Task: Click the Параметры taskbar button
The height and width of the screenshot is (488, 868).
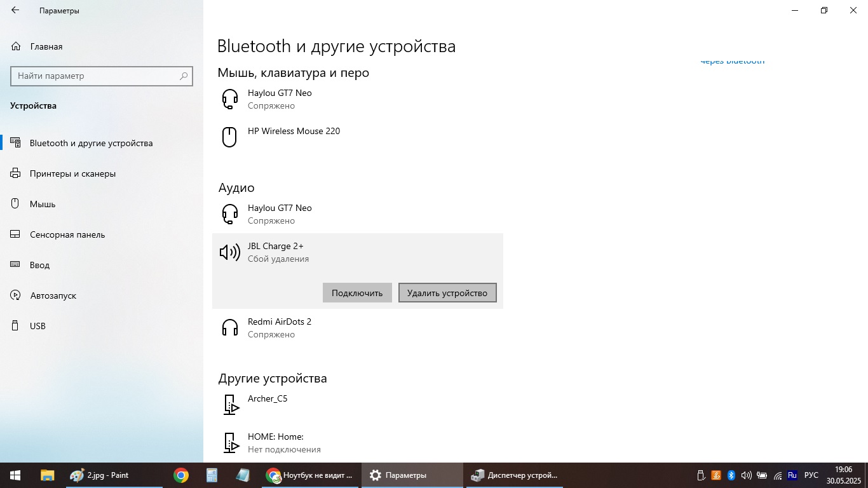Action: point(412,475)
